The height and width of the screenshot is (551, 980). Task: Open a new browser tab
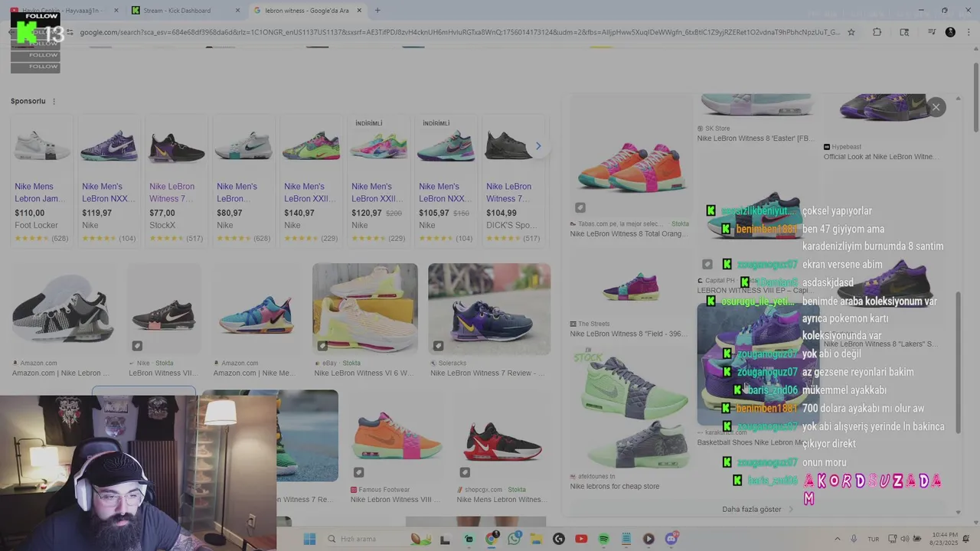377,11
